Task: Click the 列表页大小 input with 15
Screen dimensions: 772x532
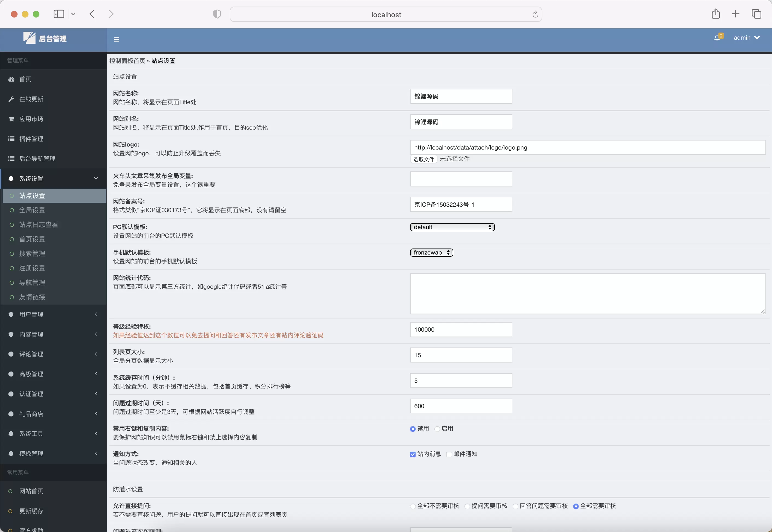Action: click(x=461, y=355)
